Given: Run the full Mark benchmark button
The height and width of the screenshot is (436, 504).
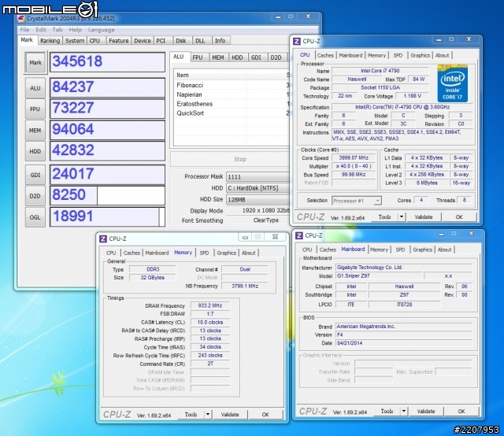Looking at the screenshot, I should click(35, 62).
